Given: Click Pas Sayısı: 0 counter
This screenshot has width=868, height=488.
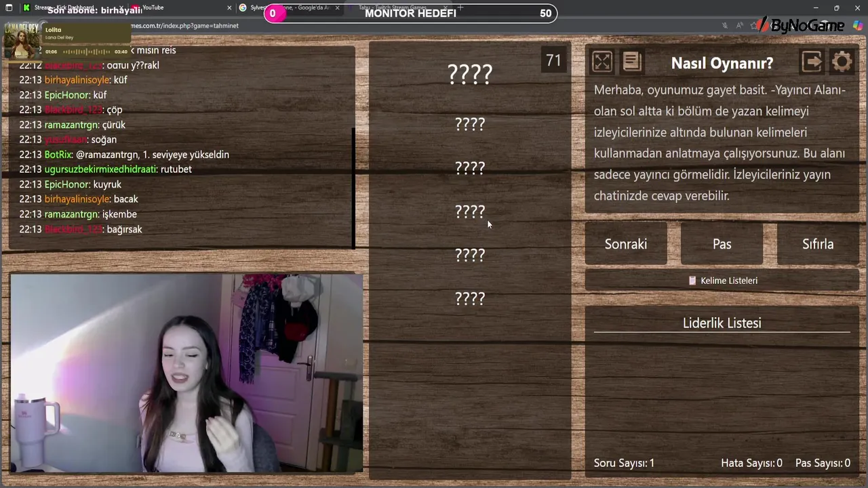Looking at the screenshot, I should 823,463.
